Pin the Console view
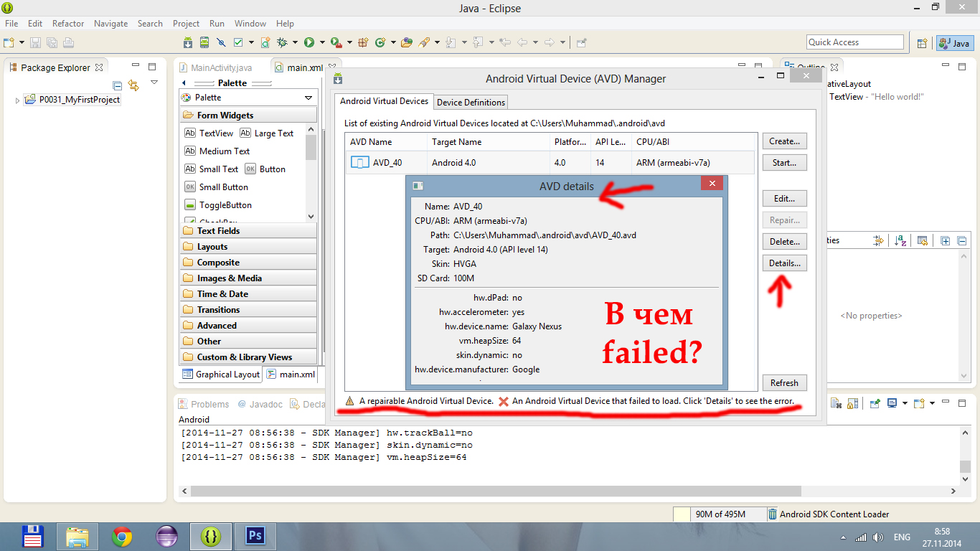980x551 pixels. pyautogui.click(x=875, y=403)
